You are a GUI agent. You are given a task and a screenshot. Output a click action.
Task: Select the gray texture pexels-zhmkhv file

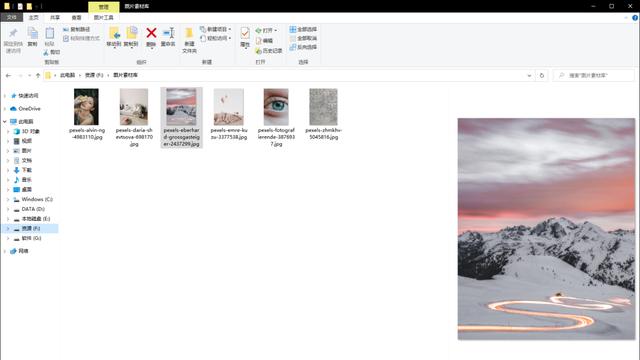pyautogui.click(x=323, y=114)
